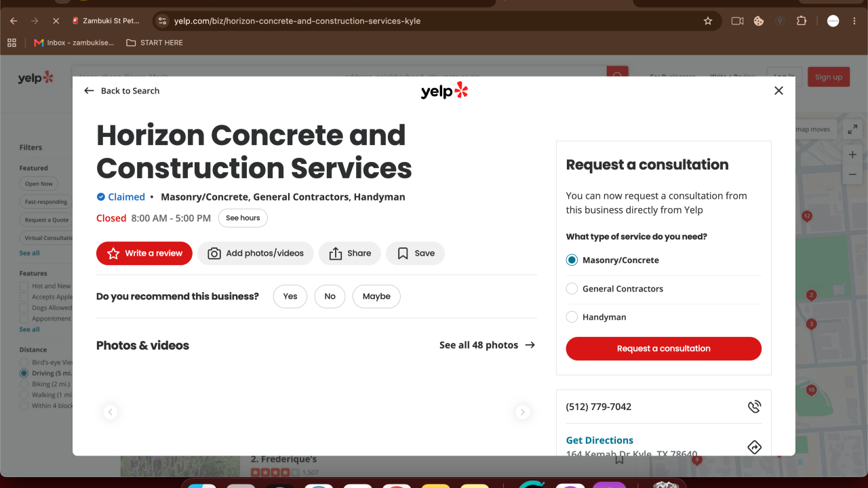Show previous photo with left carousel arrow
The width and height of the screenshot is (868, 488).
point(111,412)
